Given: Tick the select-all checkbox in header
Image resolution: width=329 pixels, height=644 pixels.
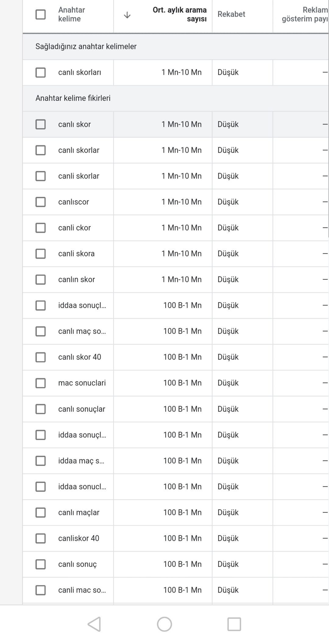Looking at the screenshot, I should tap(41, 14).
